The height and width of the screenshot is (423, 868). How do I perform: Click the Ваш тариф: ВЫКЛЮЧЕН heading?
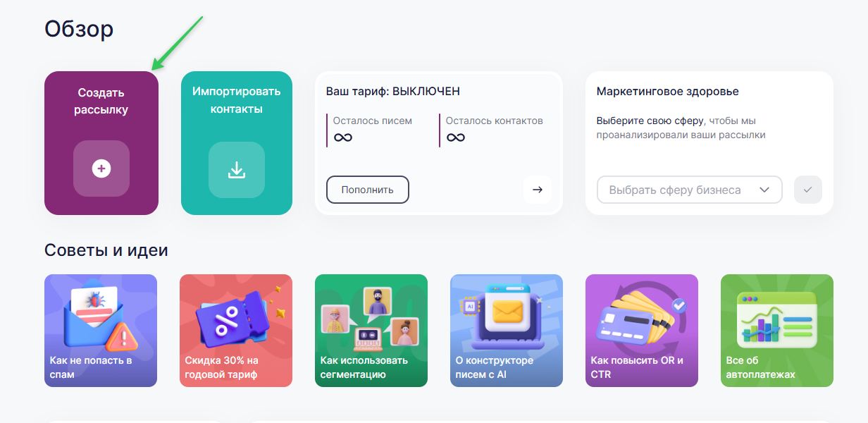(393, 92)
